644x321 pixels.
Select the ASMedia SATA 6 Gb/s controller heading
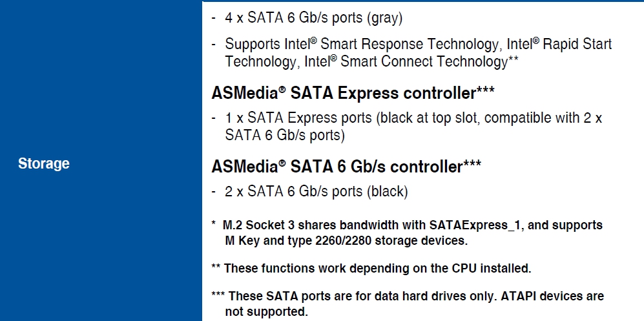[346, 167]
